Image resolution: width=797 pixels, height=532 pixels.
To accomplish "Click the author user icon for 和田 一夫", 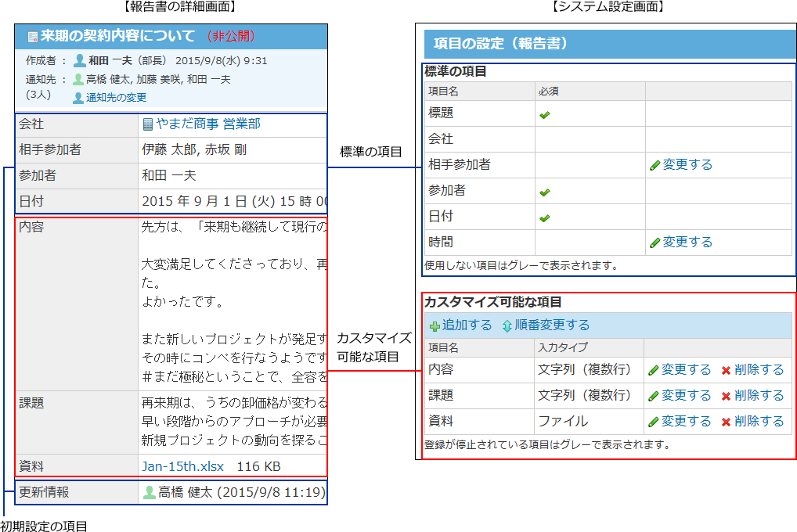I will coord(79,61).
